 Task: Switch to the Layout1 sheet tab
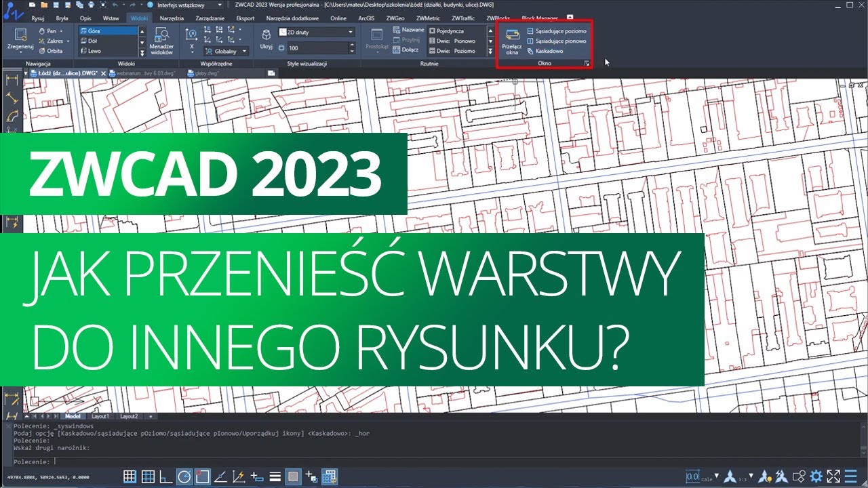[100, 416]
